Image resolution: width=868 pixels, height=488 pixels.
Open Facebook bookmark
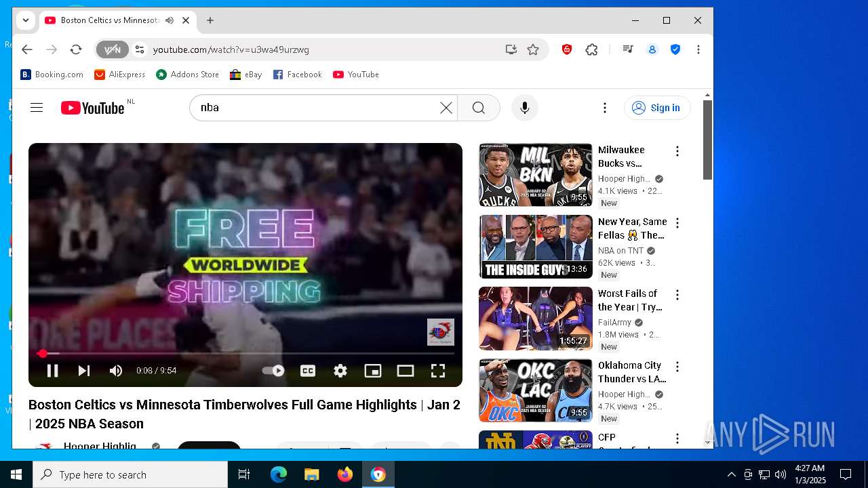297,75
